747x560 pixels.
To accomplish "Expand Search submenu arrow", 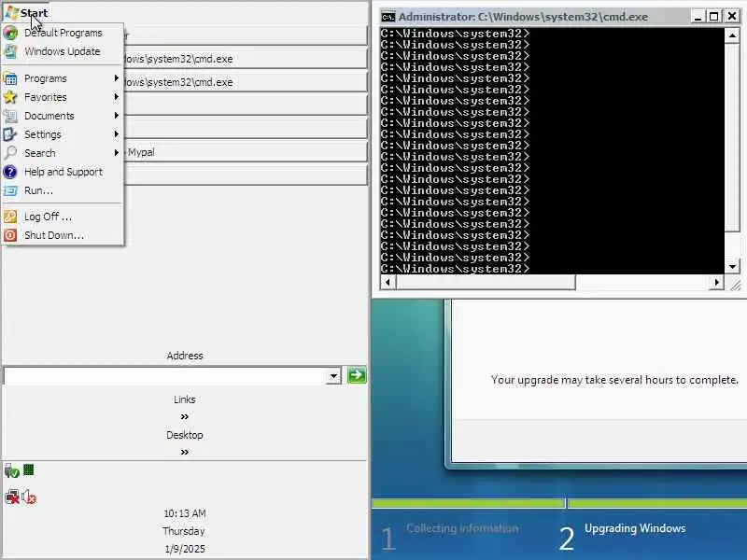I will 116,152.
